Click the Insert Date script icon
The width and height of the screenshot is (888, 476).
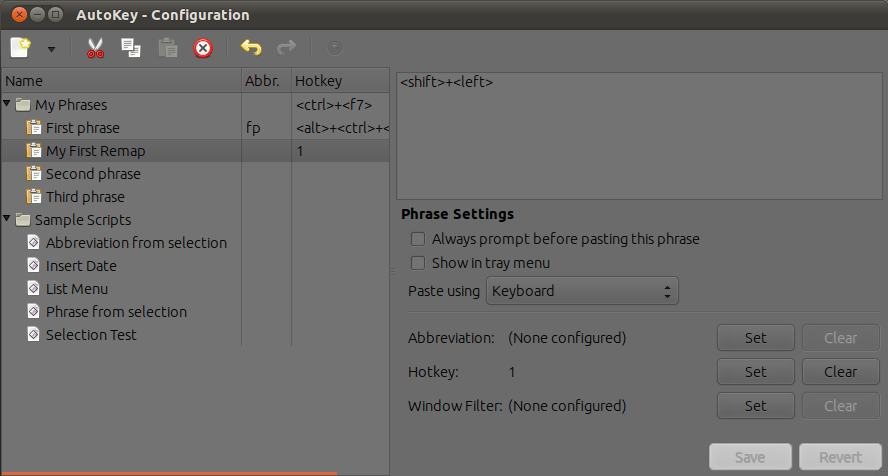click(x=34, y=265)
